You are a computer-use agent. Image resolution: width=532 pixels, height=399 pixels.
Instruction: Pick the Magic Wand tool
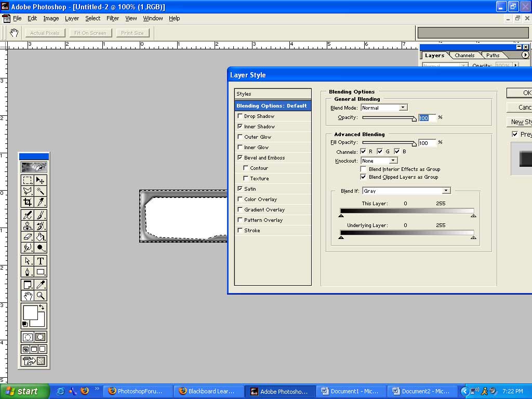pyautogui.click(x=40, y=191)
